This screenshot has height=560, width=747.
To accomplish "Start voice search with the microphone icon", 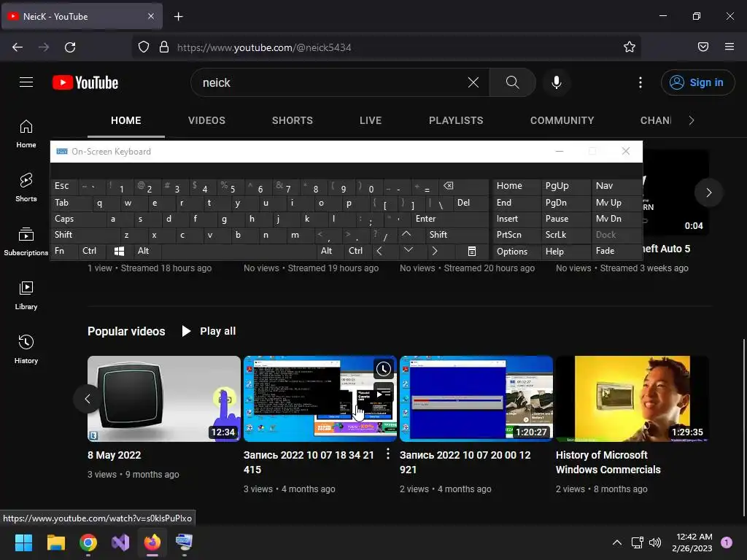I will 556,82.
